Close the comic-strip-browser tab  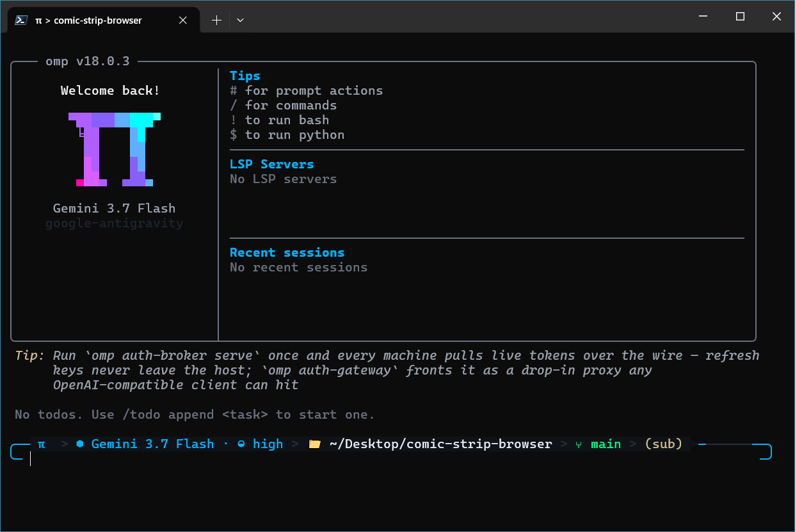pyautogui.click(x=182, y=20)
